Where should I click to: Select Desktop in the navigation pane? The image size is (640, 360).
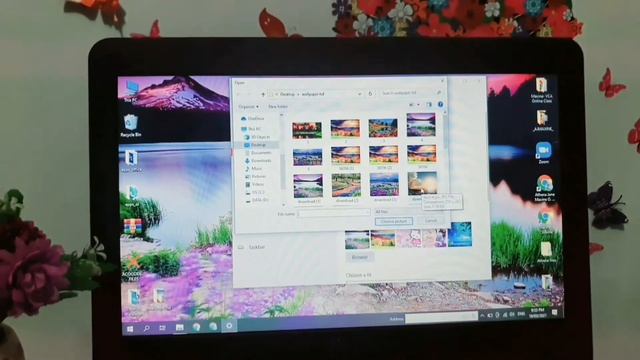click(x=256, y=145)
